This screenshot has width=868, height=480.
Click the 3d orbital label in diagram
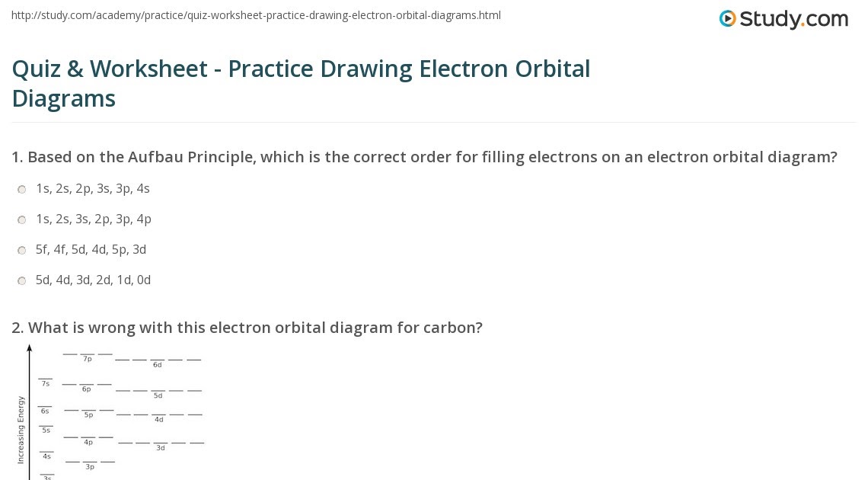(x=161, y=448)
